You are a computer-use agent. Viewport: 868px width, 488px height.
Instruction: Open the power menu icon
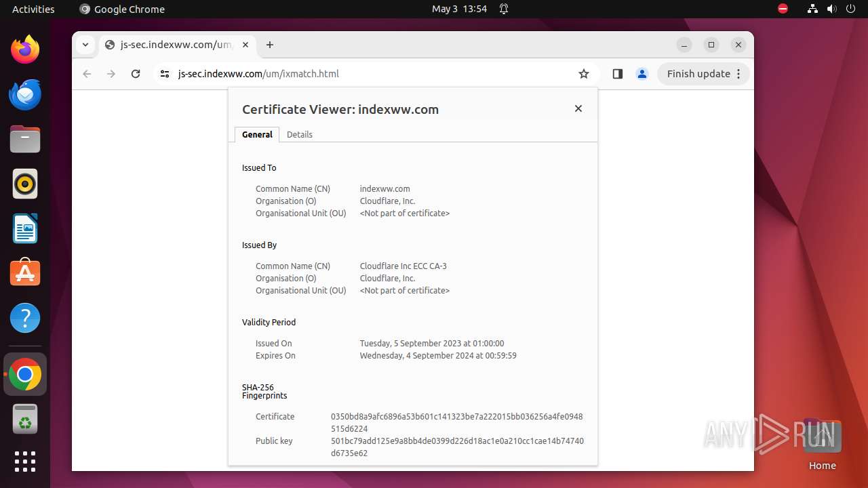coord(850,9)
